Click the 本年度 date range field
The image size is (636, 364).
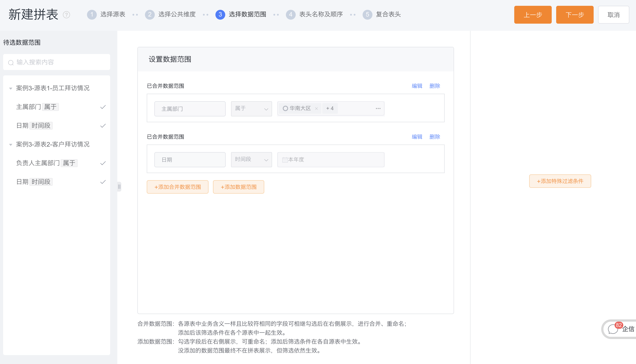[x=331, y=159]
